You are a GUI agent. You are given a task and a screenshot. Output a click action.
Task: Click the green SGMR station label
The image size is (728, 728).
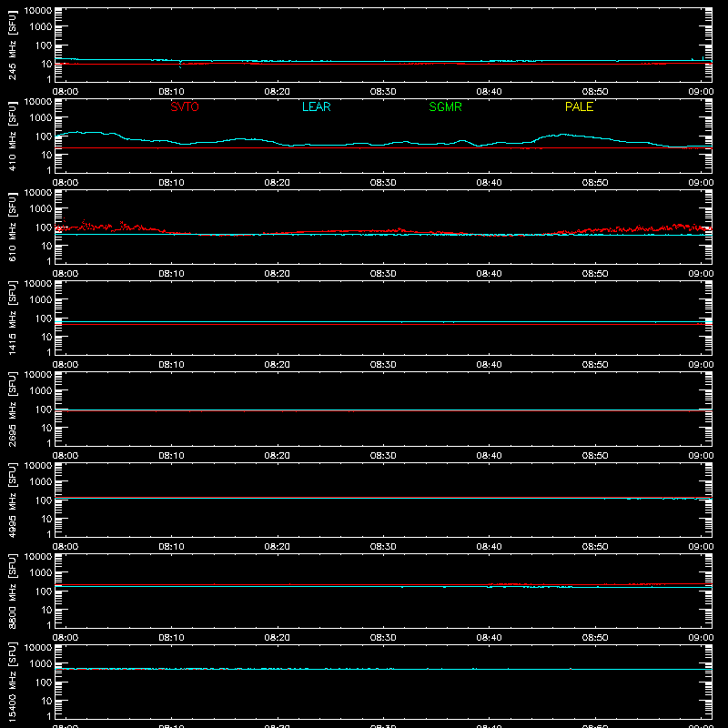(445, 106)
